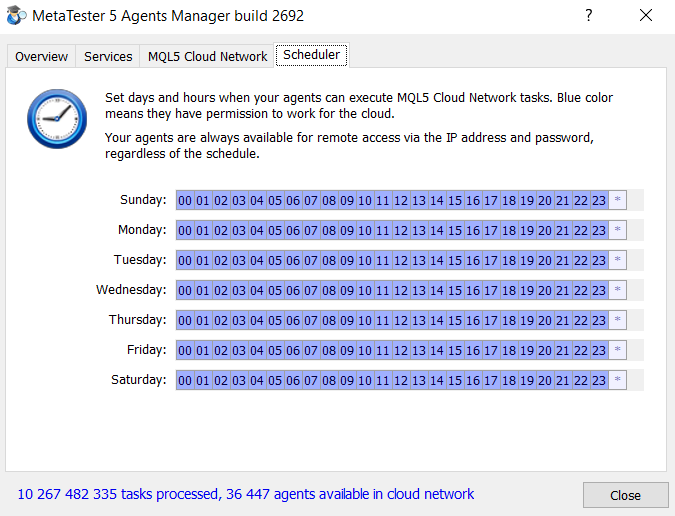Toggle hour 05 on Saturday
Image resolution: width=675 pixels, height=516 pixels.
(275, 380)
